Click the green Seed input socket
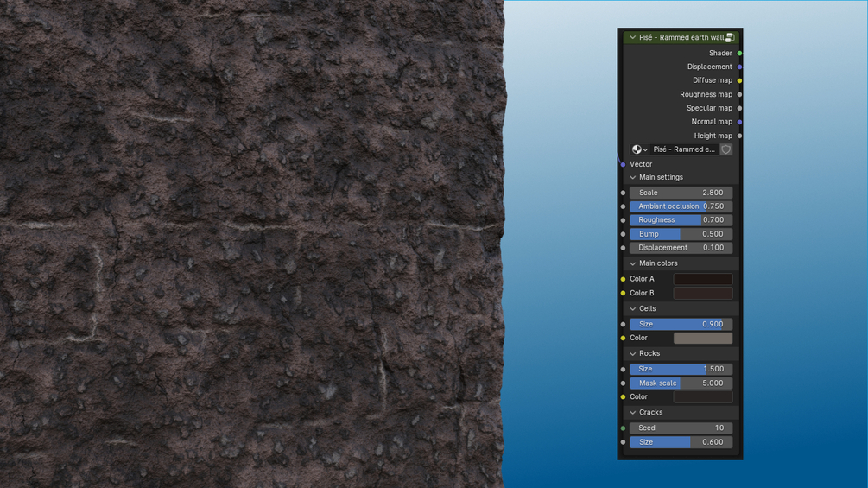The width and height of the screenshot is (868, 488). [x=623, y=428]
